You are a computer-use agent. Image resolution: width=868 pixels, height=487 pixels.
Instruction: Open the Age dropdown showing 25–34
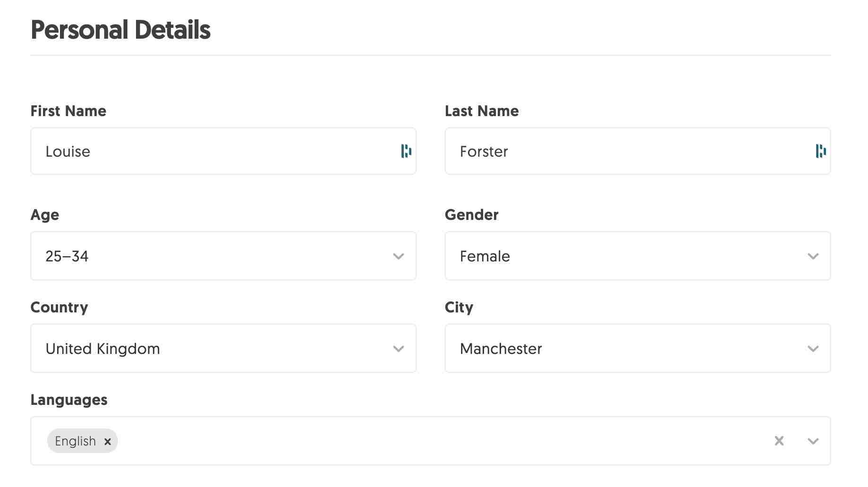tap(222, 256)
